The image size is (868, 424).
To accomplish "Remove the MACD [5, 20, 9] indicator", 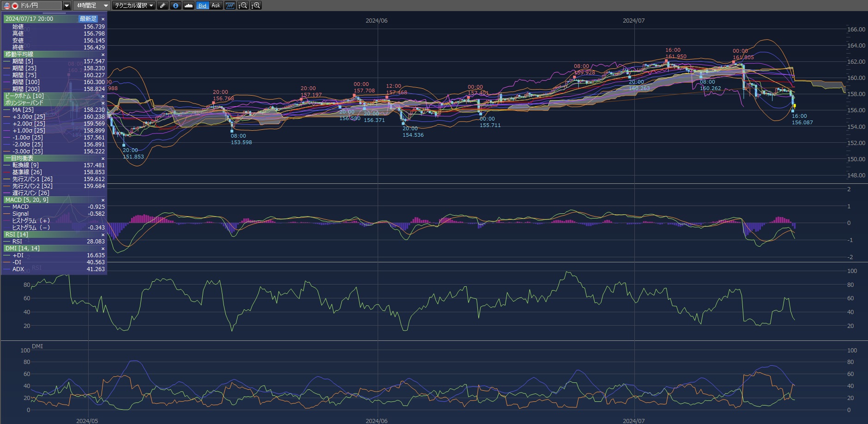I will click(103, 200).
